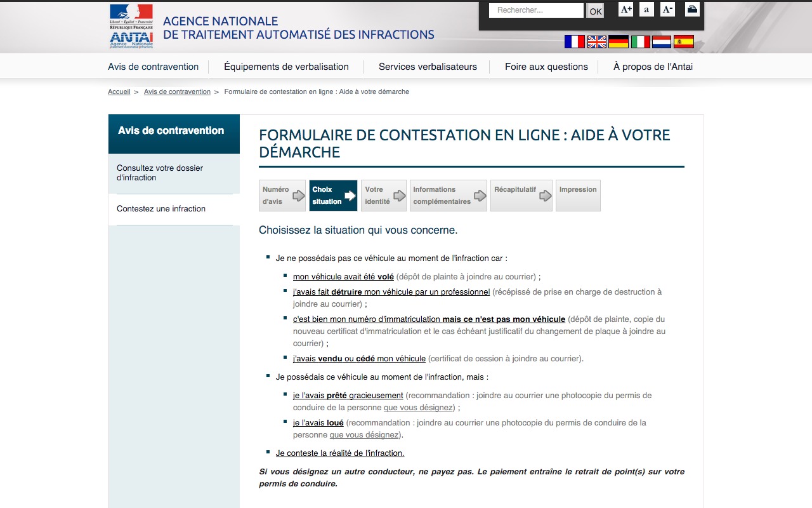Open Avis de contravention menu

pyautogui.click(x=153, y=67)
